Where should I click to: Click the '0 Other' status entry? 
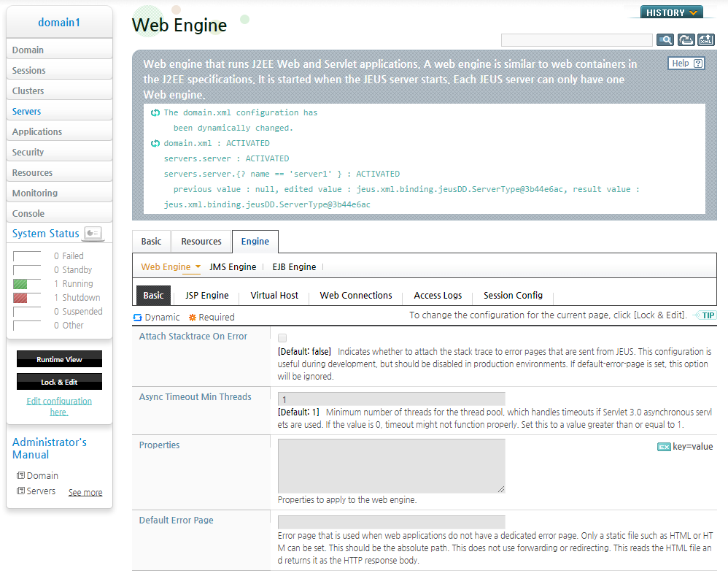coord(69,326)
